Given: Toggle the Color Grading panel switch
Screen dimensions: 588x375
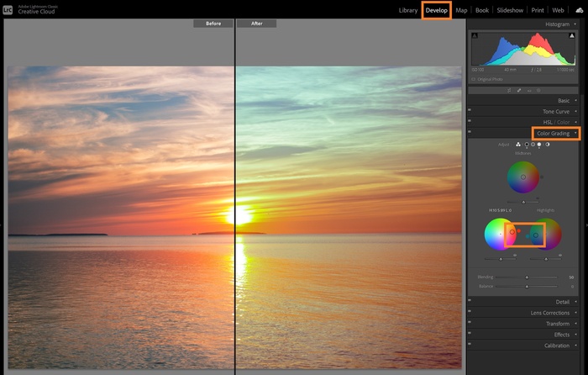Looking at the screenshot, I should coord(470,132).
